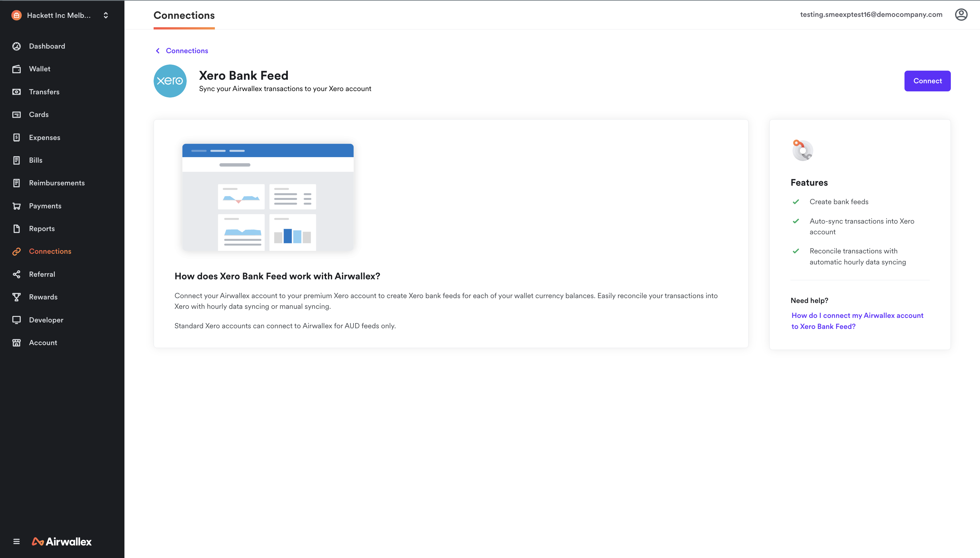This screenshot has width=980, height=558.
Task: Click the Airwallex logo
Action: (x=62, y=541)
